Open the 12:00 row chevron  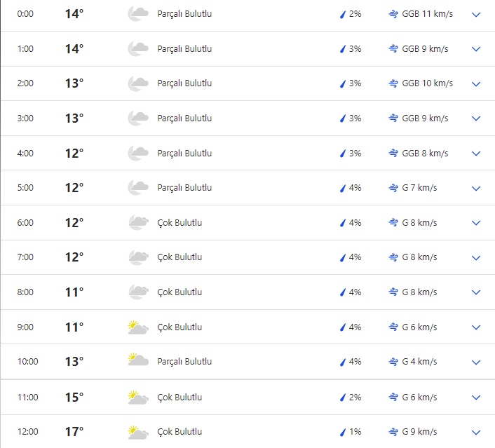pyautogui.click(x=476, y=432)
